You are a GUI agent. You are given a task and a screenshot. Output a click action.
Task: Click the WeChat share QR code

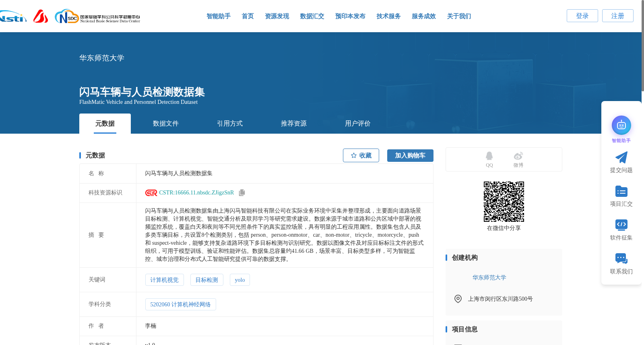click(x=504, y=202)
